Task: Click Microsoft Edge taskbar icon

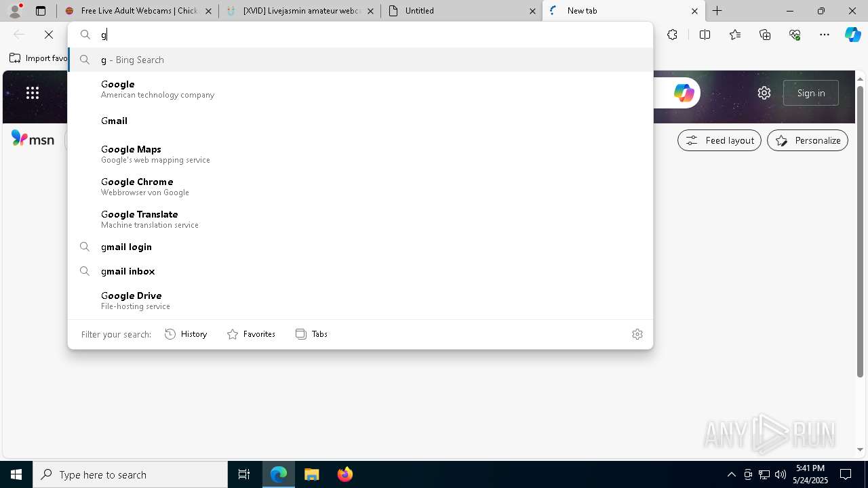Action: point(279,474)
